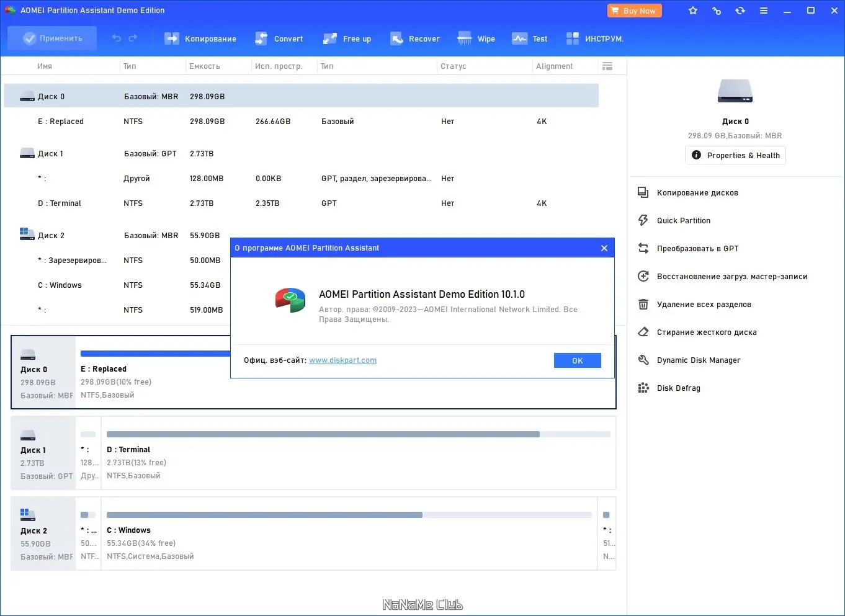This screenshot has width=845, height=616.
Task: Click the Disk Defrag icon
Action: pyautogui.click(x=643, y=388)
